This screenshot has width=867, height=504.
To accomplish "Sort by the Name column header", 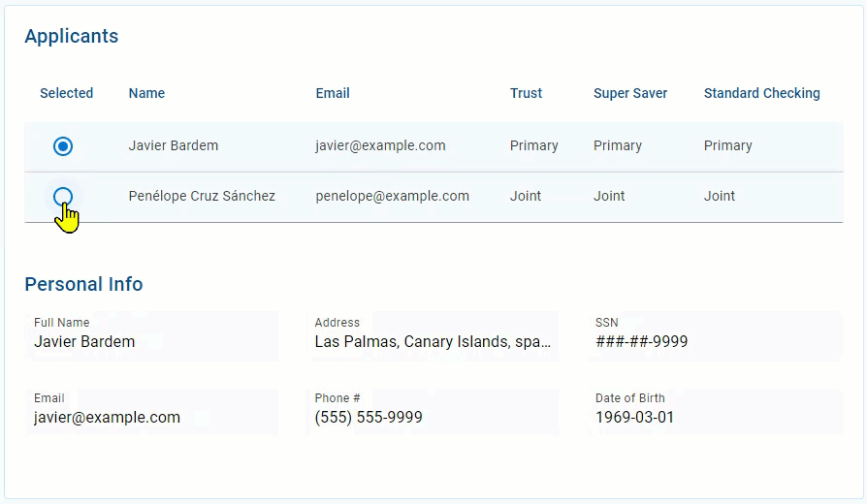I will pyautogui.click(x=146, y=93).
